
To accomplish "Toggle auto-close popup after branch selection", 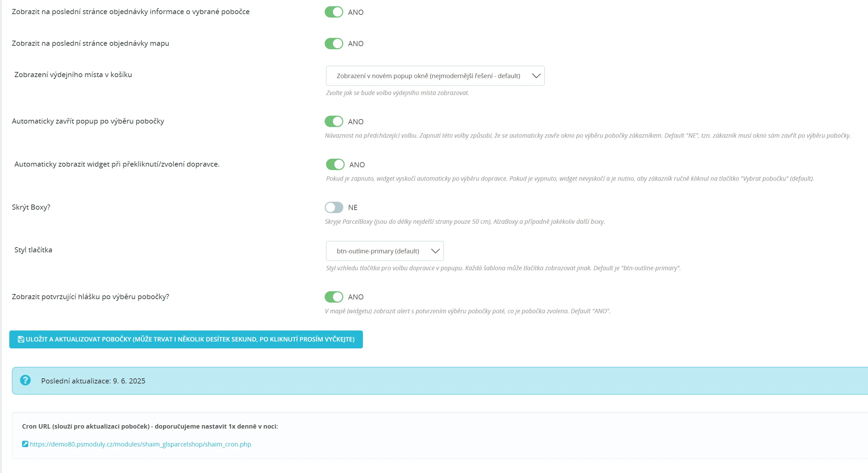I will click(334, 122).
